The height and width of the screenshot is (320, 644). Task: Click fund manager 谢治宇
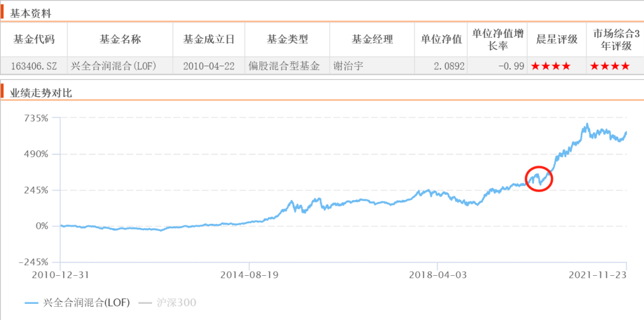(347, 66)
